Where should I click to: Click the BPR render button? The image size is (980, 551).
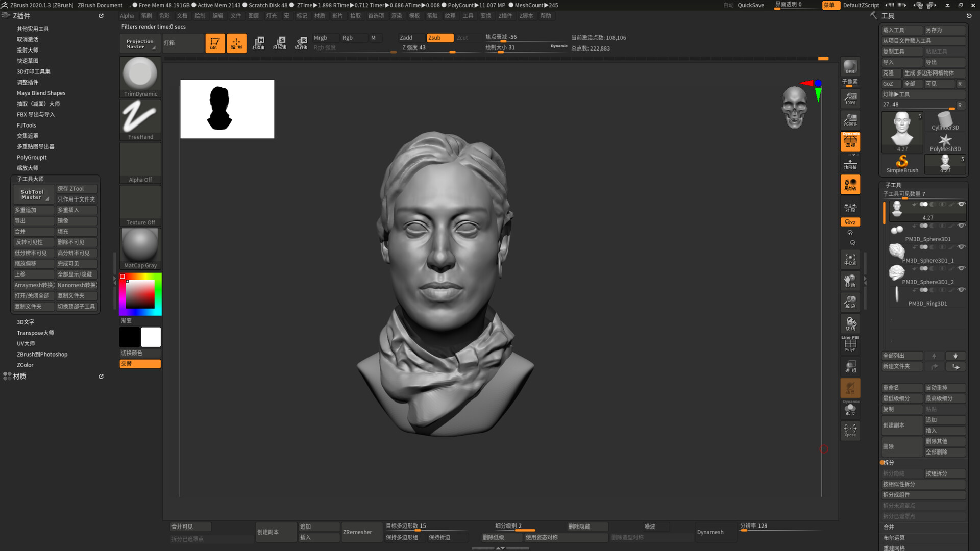pos(850,66)
